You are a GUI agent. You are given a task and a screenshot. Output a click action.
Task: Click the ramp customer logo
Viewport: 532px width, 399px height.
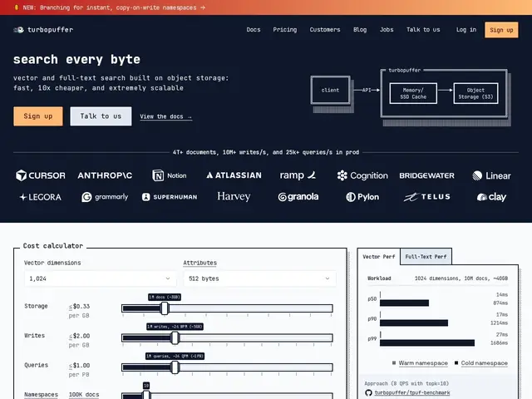click(298, 175)
